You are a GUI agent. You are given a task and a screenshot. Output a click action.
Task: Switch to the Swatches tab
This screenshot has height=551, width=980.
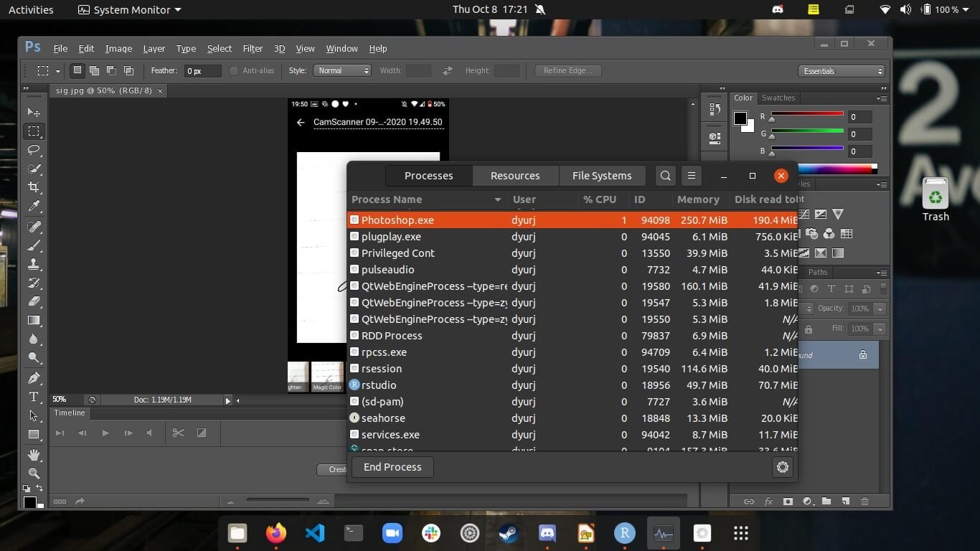coord(778,98)
